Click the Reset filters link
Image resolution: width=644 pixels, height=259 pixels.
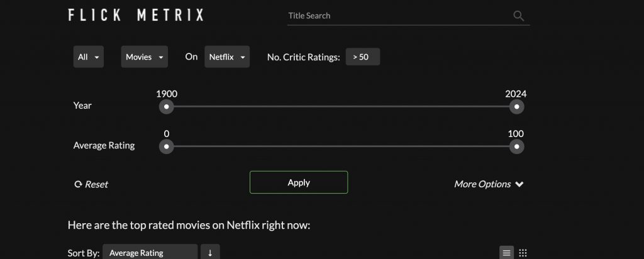coord(91,184)
